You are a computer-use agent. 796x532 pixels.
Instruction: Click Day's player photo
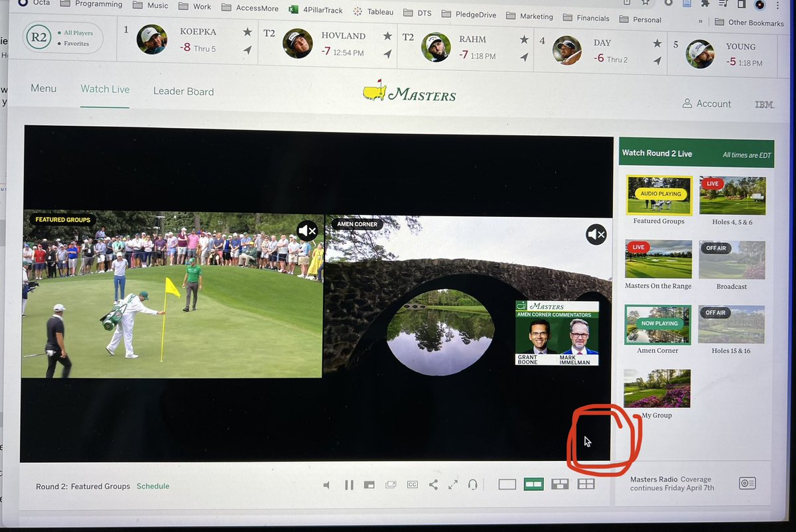568,50
